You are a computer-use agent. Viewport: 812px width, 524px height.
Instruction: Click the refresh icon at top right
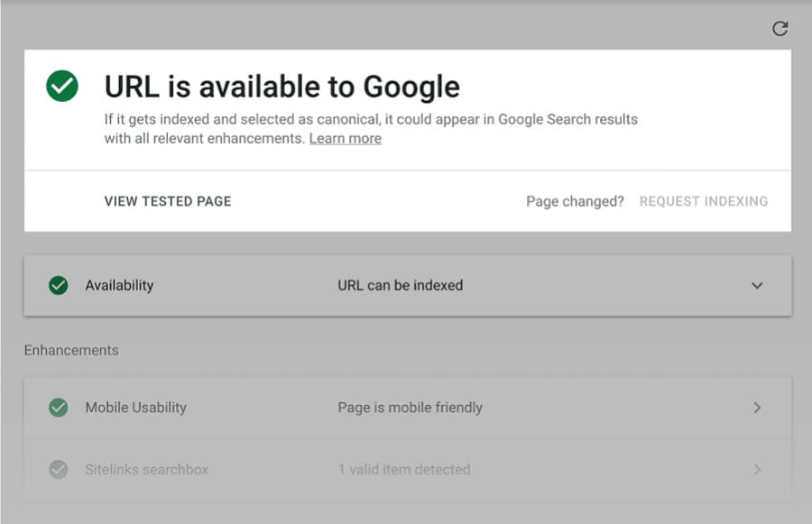click(x=780, y=29)
